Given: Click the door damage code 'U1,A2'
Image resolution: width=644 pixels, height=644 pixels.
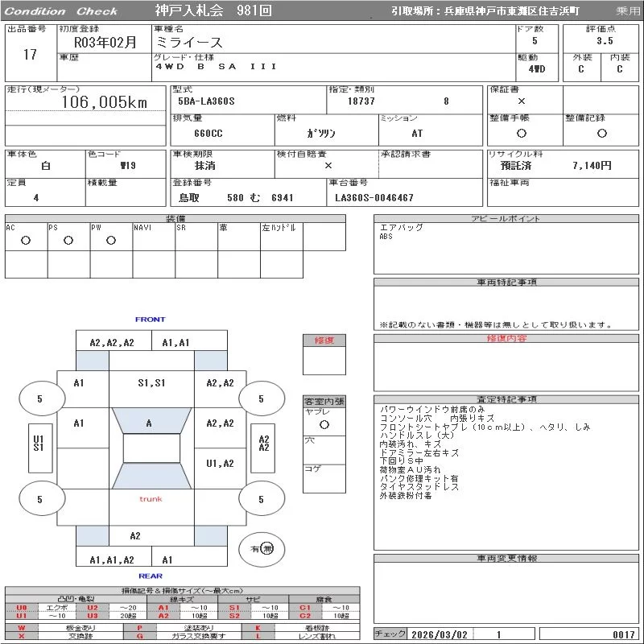Looking at the screenshot, I should click(220, 464).
